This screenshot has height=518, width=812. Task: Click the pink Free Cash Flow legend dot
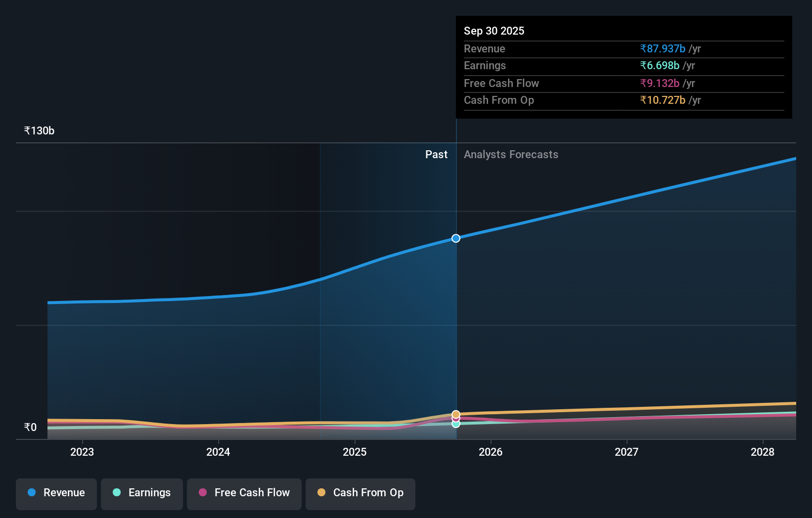pos(202,493)
